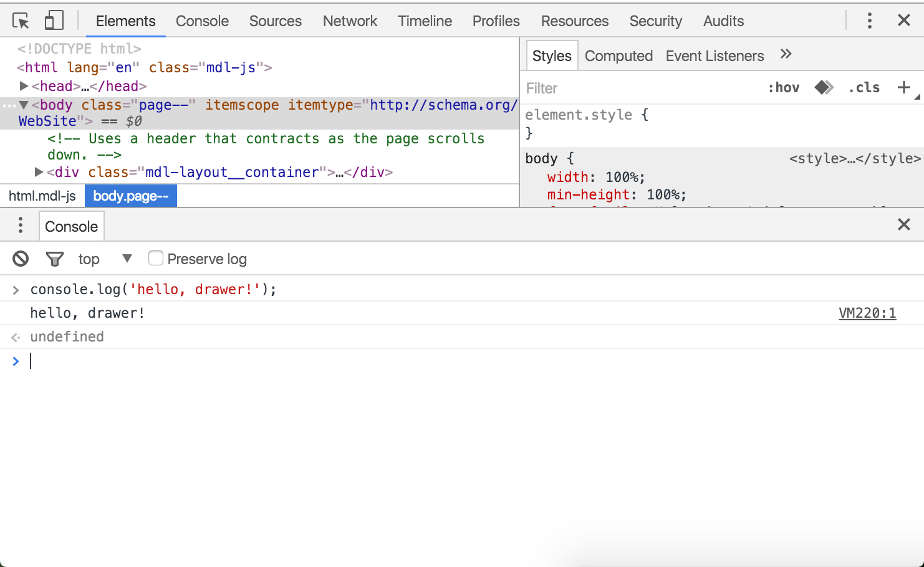Switch to the Network tab
924x567 pixels.
[350, 21]
